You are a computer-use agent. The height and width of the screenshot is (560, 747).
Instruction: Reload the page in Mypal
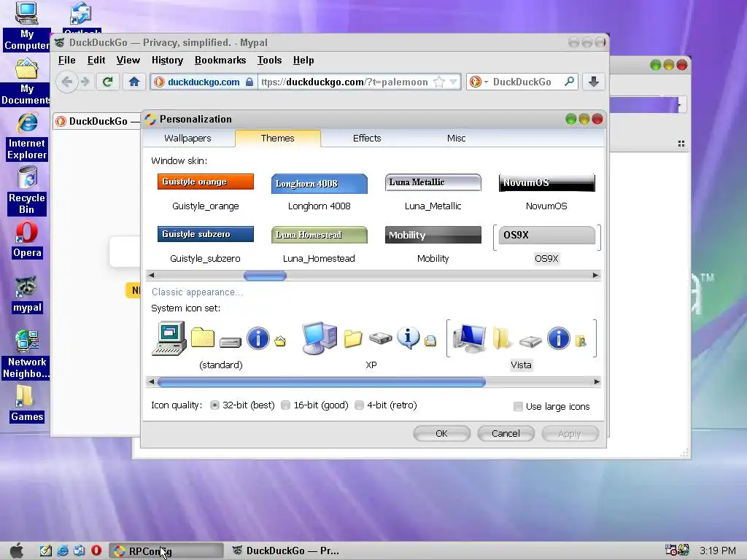[x=108, y=82]
